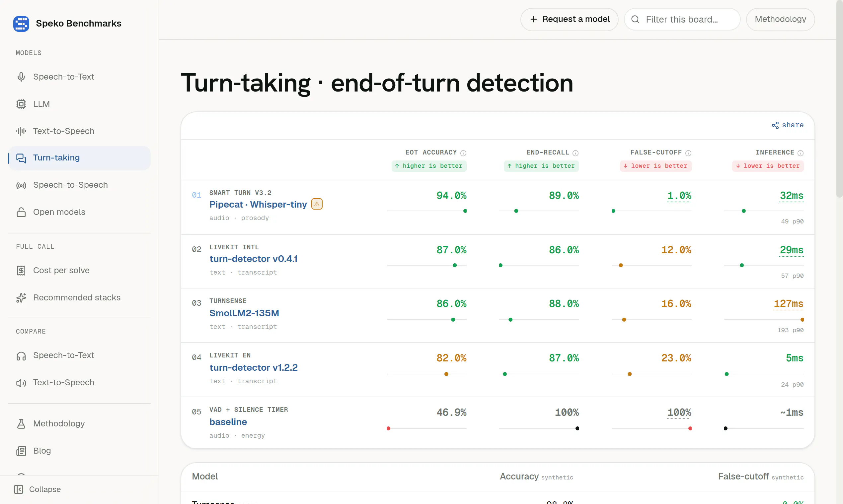Open the Pipecat · Whisper-tiny model page

[x=258, y=204]
